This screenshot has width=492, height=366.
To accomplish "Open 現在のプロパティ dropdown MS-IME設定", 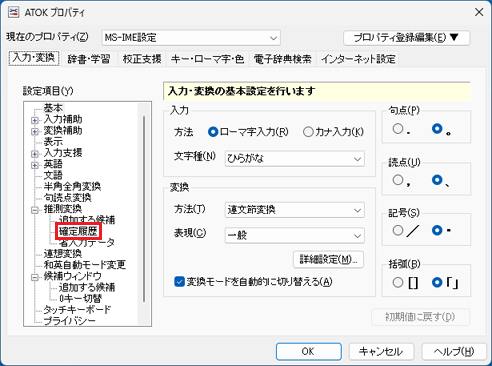I will click(x=191, y=38).
